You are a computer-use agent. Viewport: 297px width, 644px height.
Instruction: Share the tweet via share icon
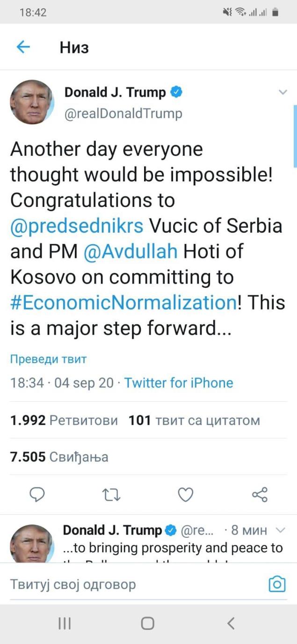[x=260, y=495]
